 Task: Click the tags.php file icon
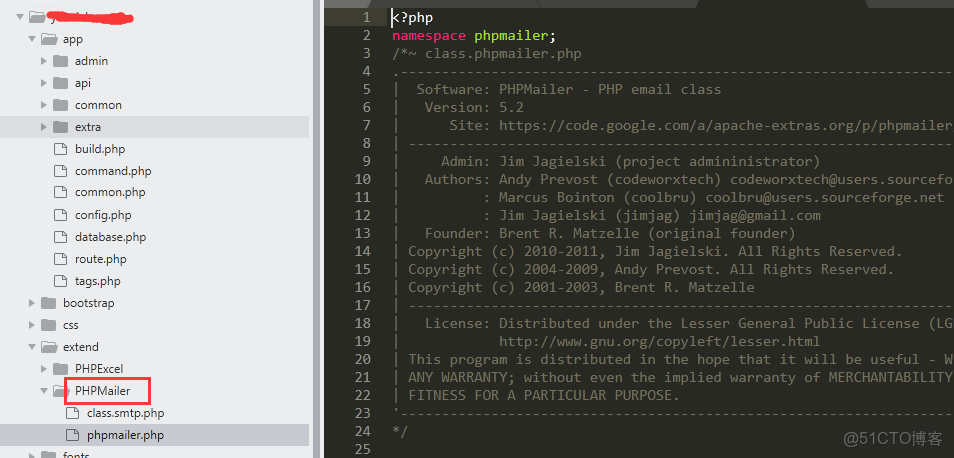pos(60,281)
